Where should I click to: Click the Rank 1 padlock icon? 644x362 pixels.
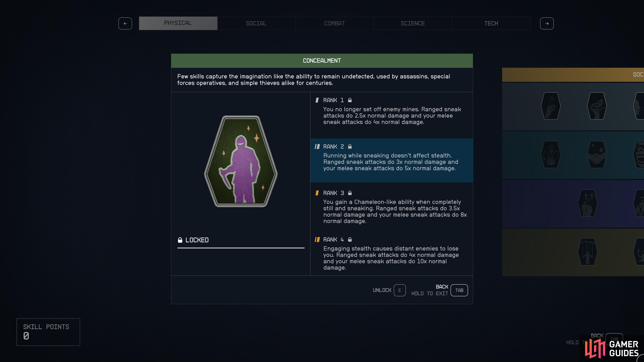(x=350, y=100)
